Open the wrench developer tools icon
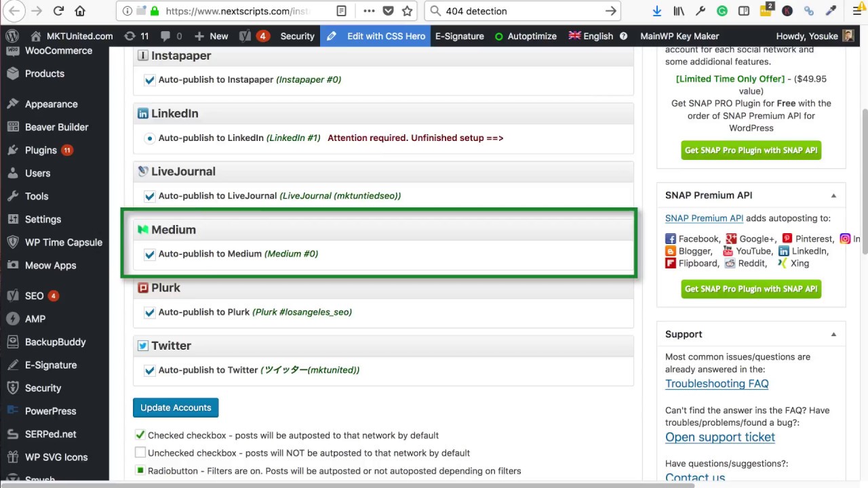868x488 pixels. [x=701, y=11]
